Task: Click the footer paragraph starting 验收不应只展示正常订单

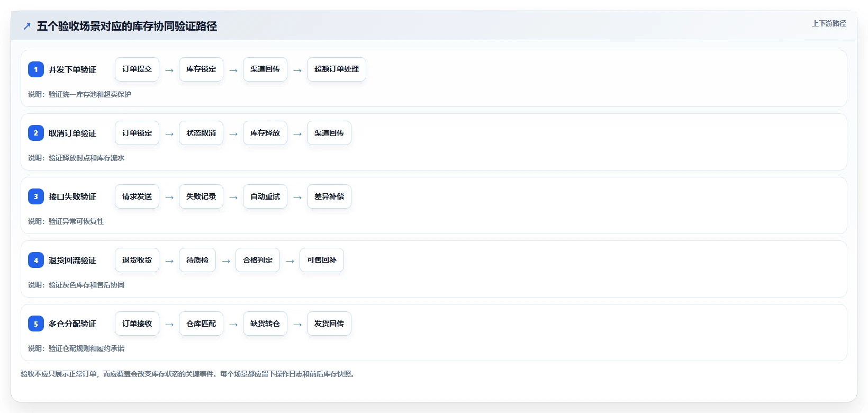Action: click(189, 374)
